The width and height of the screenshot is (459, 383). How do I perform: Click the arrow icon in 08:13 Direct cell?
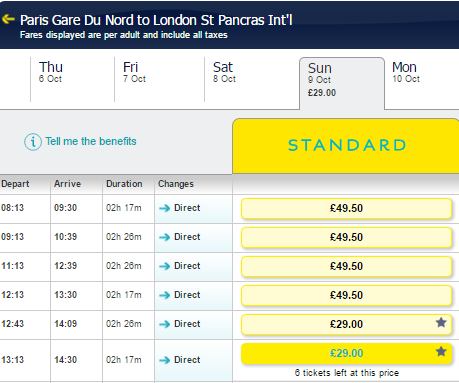164,208
